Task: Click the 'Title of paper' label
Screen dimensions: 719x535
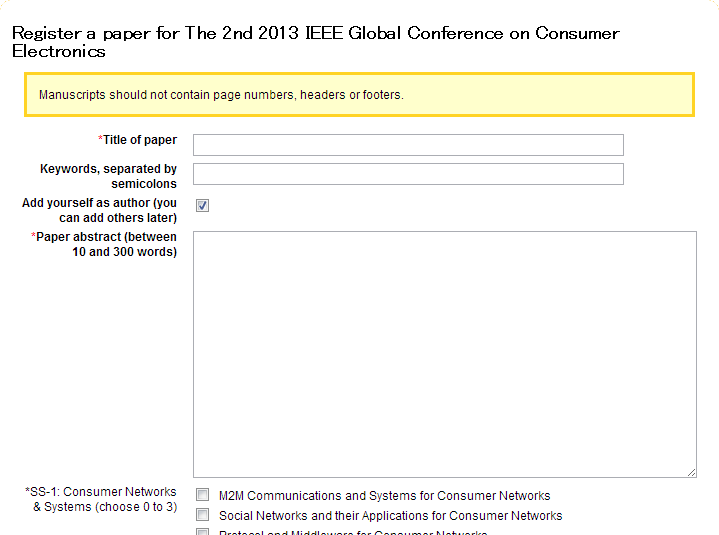Action: coord(138,140)
